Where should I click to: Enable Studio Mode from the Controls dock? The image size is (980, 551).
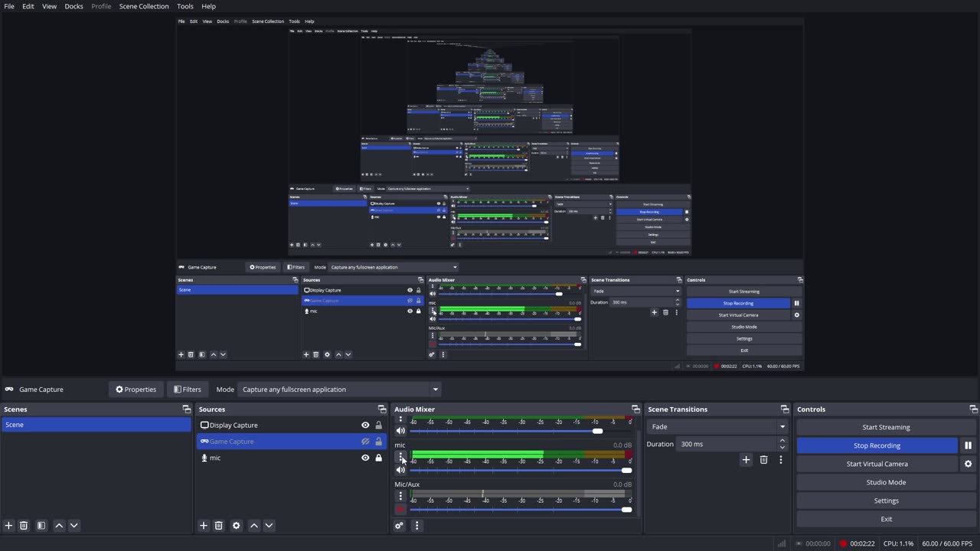886,482
